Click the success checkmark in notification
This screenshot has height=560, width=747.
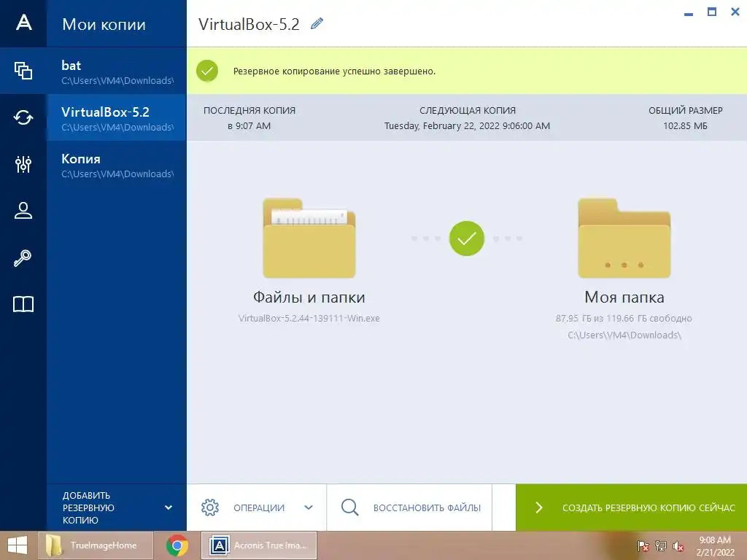coord(207,71)
